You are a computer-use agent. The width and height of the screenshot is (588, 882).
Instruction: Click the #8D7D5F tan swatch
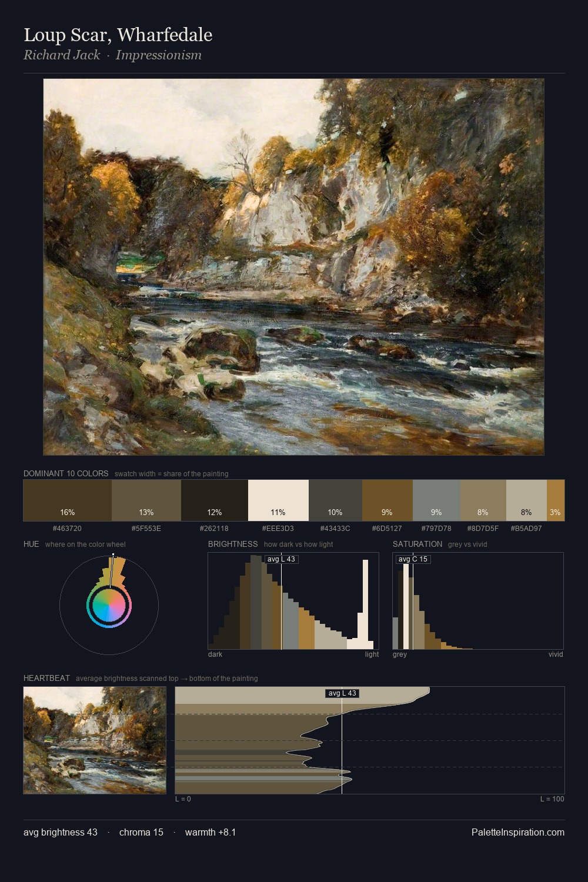click(x=483, y=500)
